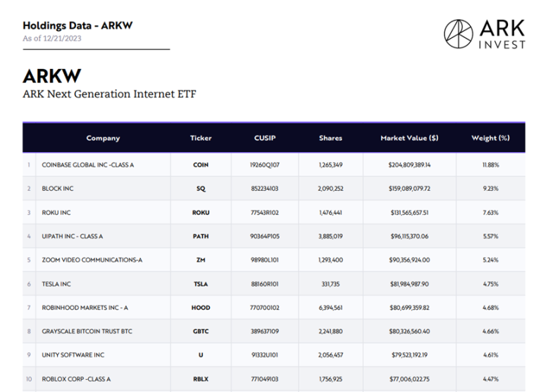Select the Ticker column header
This screenshot has width=546, height=392.
(201, 138)
